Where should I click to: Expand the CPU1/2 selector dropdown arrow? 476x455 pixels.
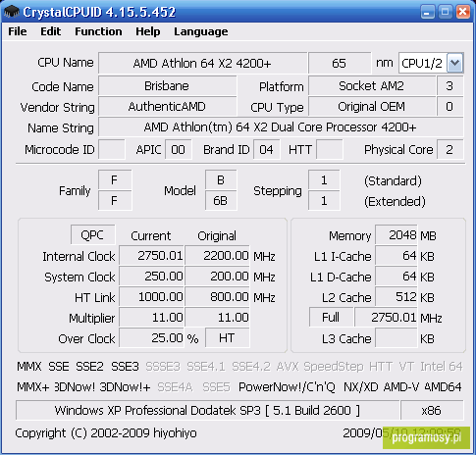454,63
